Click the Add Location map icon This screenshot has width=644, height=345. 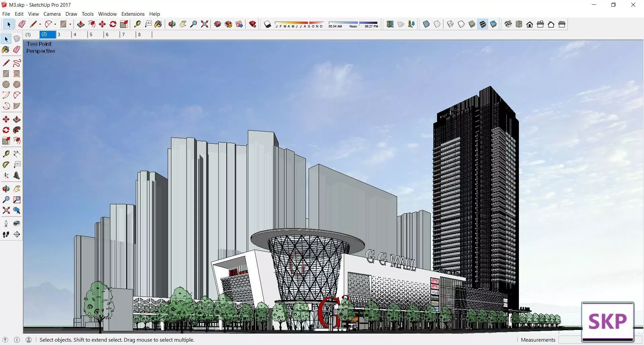[390, 24]
